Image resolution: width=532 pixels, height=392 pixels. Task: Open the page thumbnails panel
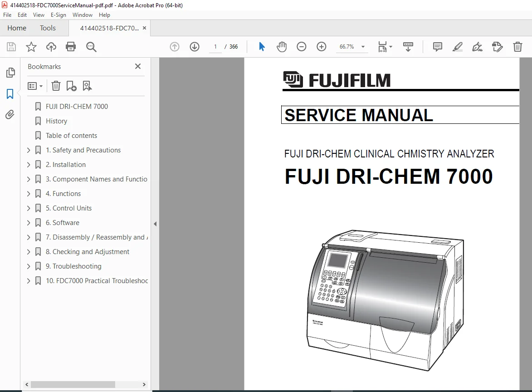pyautogui.click(x=10, y=72)
